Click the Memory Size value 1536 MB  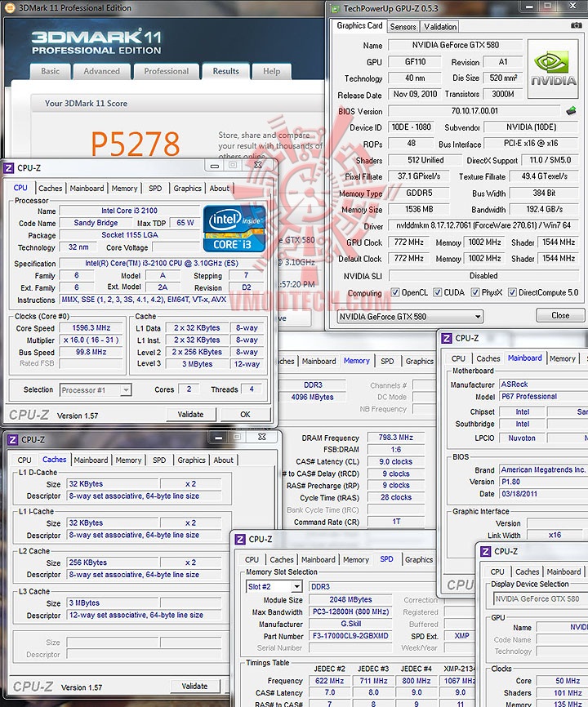pos(419,209)
